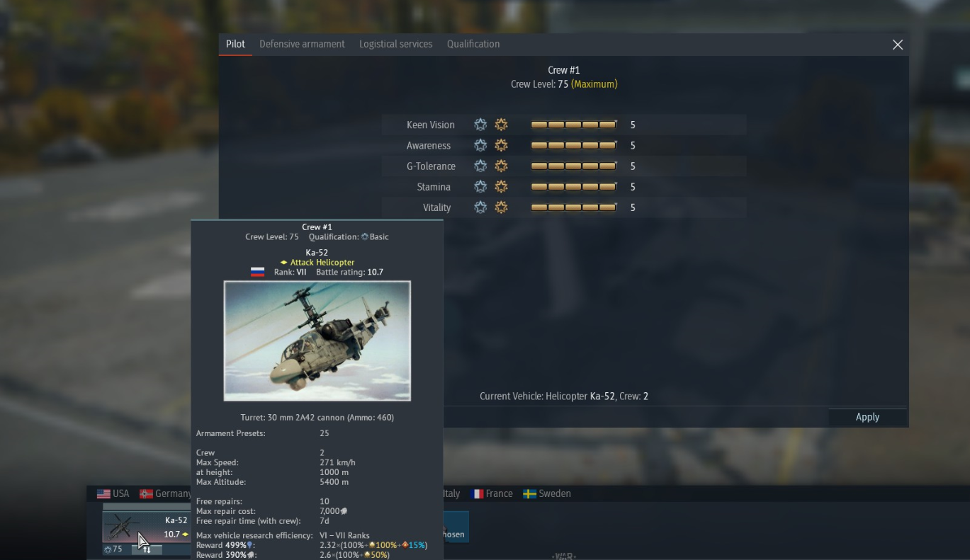The height and width of the screenshot is (560, 970).
Task: Click the value 5 in Awareness row
Action: [633, 145]
